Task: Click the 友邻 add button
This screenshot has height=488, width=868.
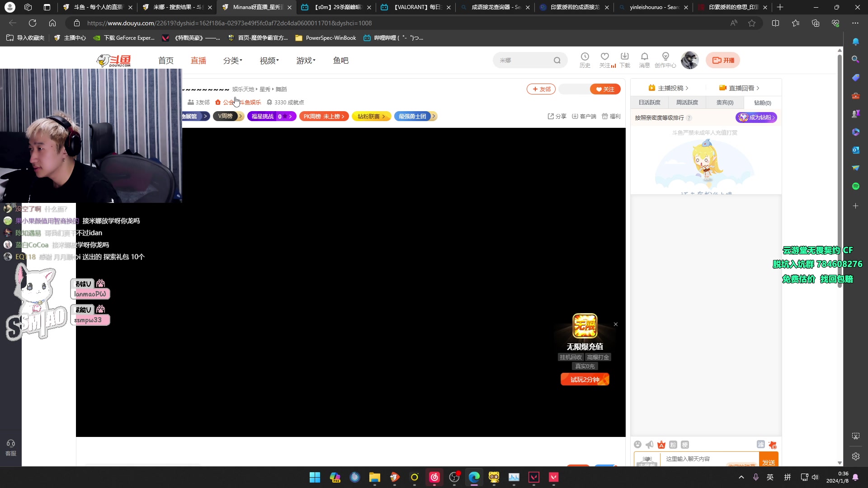Action: click(541, 89)
